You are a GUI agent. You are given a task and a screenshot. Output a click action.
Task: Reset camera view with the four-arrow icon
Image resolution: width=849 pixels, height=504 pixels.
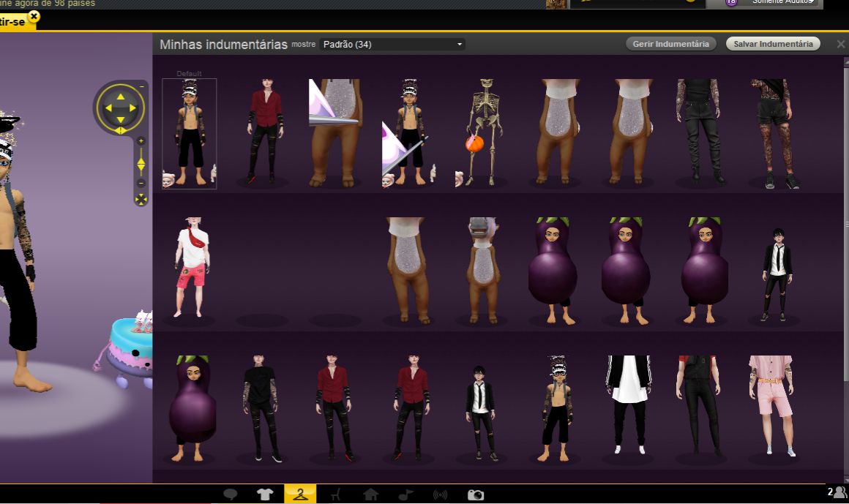[141, 200]
